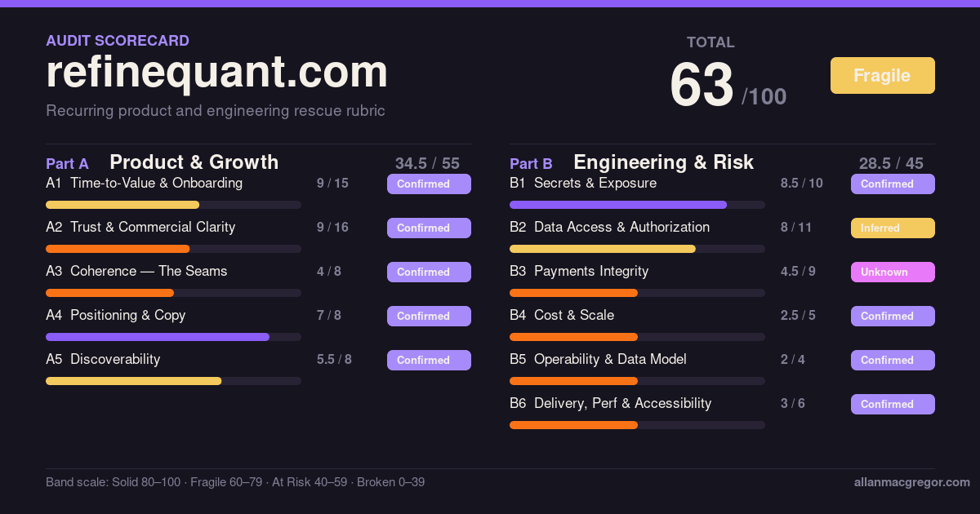Screen dimensions: 980x514
Task: Click the Confirmed badge for Cost & Scale
Action: 893,316
